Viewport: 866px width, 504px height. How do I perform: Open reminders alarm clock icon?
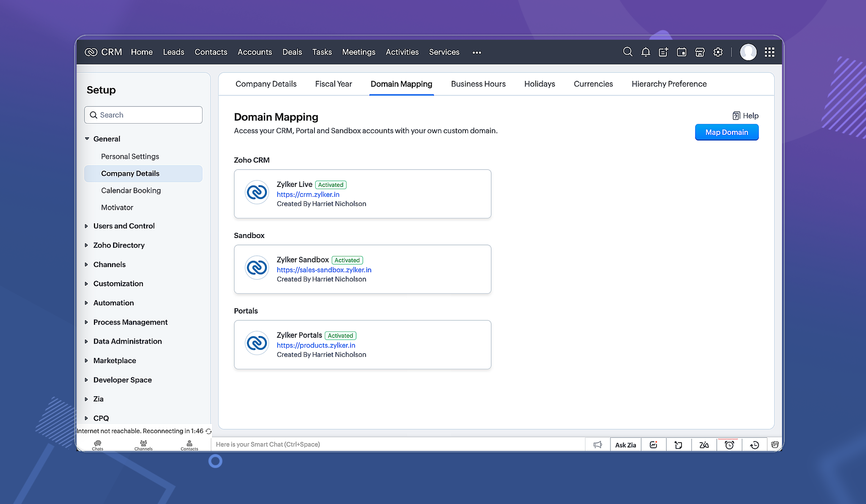tap(729, 445)
